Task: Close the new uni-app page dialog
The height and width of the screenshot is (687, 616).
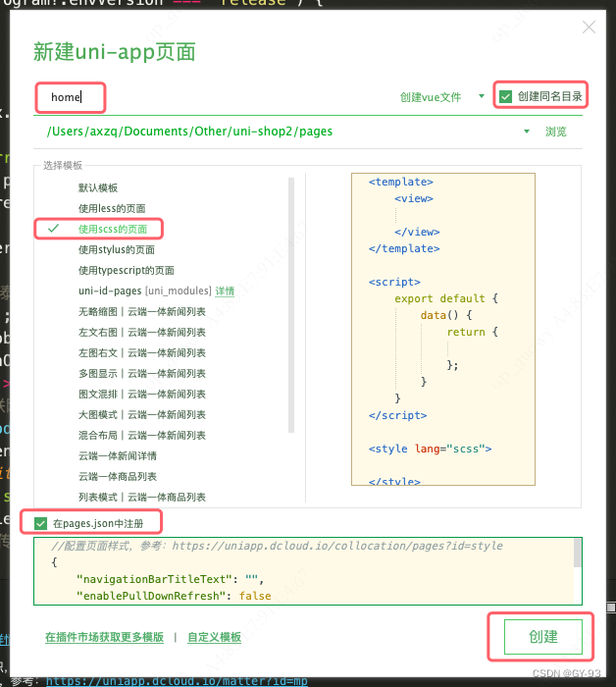Action: (589, 27)
